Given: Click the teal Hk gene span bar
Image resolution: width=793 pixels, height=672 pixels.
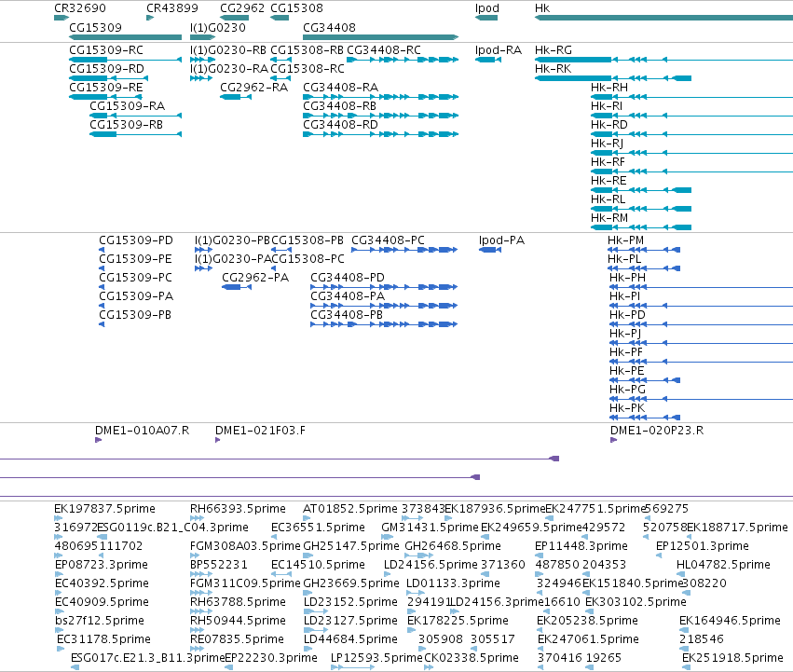Looking at the screenshot, I should point(663,18).
